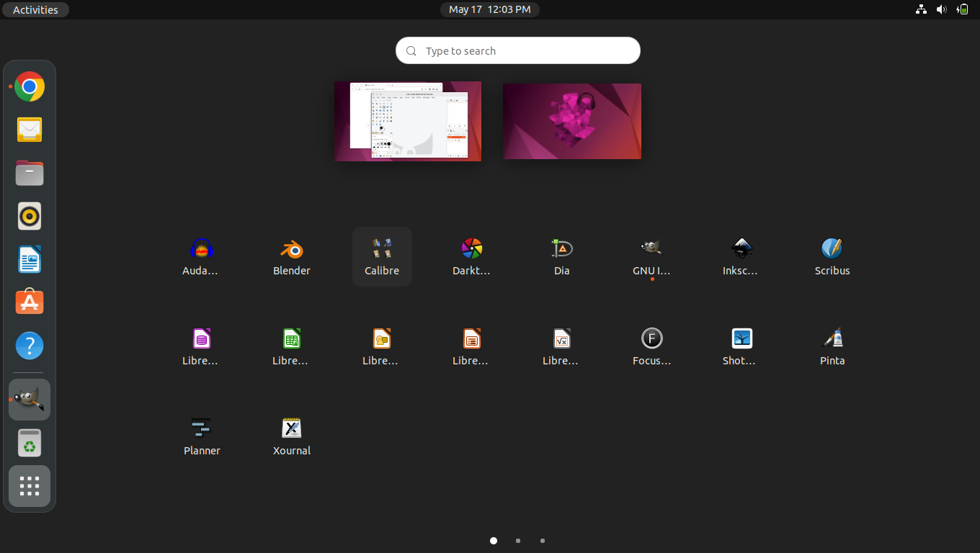Open Google Chrome from the dock
This screenshot has width=980, height=553.
pyautogui.click(x=30, y=87)
